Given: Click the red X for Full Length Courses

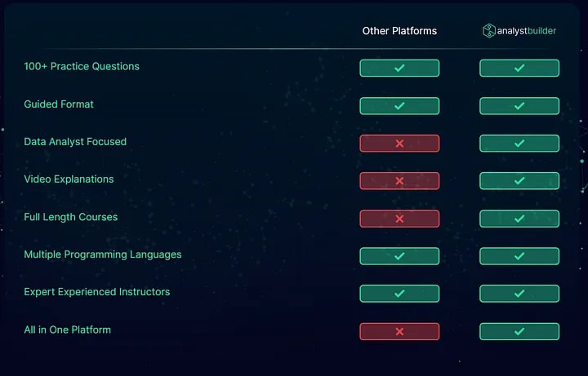Looking at the screenshot, I should 399,219.
